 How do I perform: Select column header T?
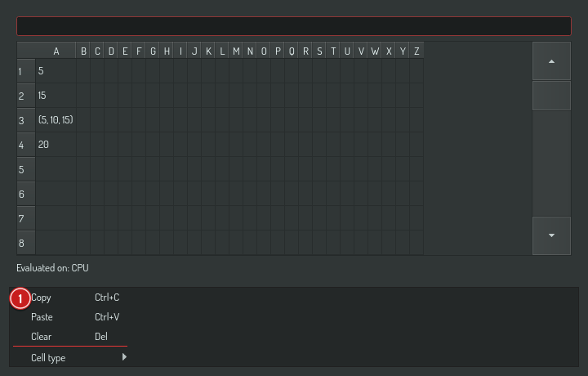click(x=333, y=51)
